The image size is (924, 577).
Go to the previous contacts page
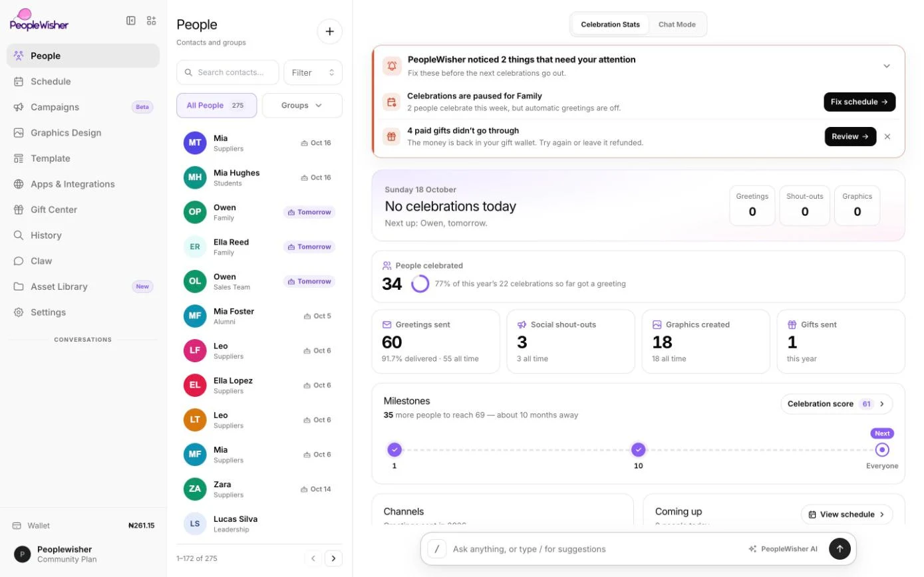[x=313, y=558]
